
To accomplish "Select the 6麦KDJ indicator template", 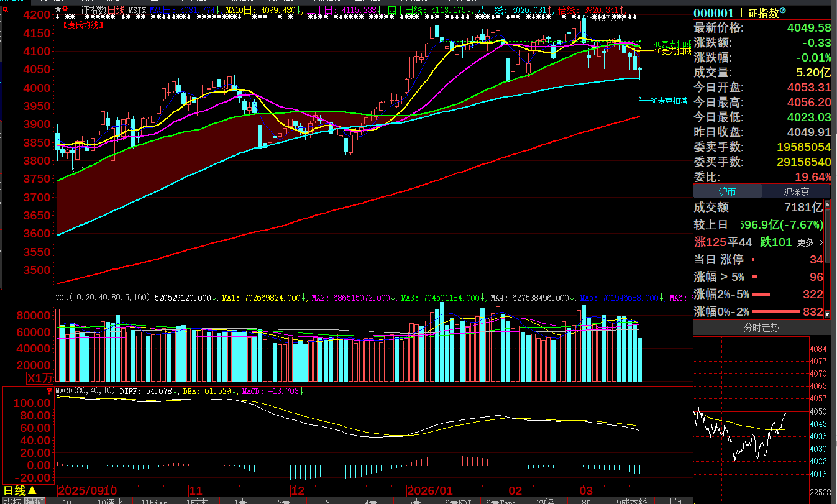I will (x=458, y=501).
